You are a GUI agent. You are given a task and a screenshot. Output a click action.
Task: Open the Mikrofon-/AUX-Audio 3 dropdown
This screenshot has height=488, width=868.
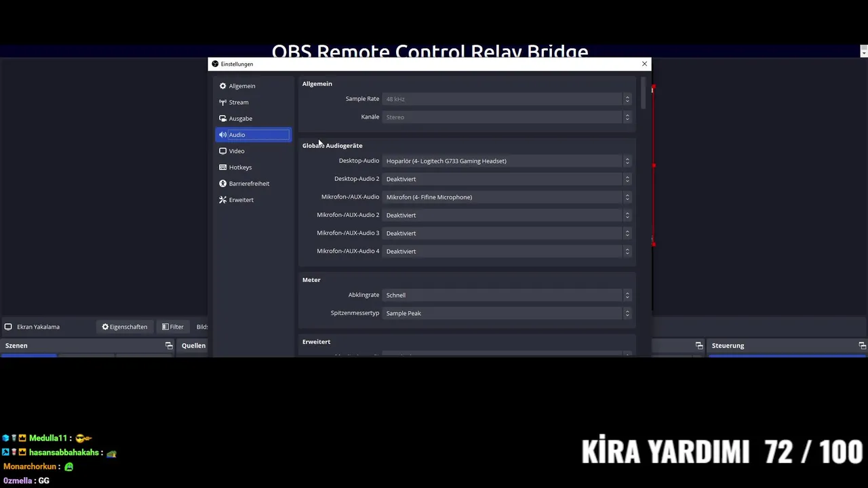(x=507, y=233)
